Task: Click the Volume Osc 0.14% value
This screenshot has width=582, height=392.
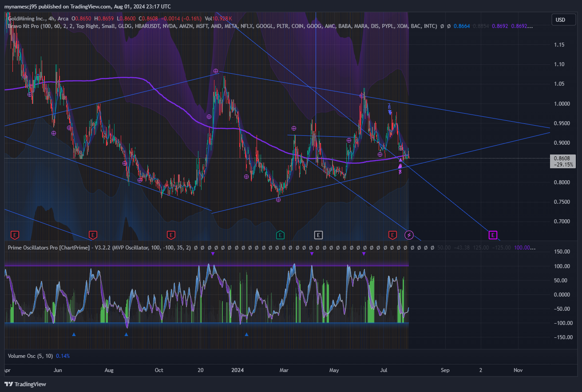Action: click(63, 356)
